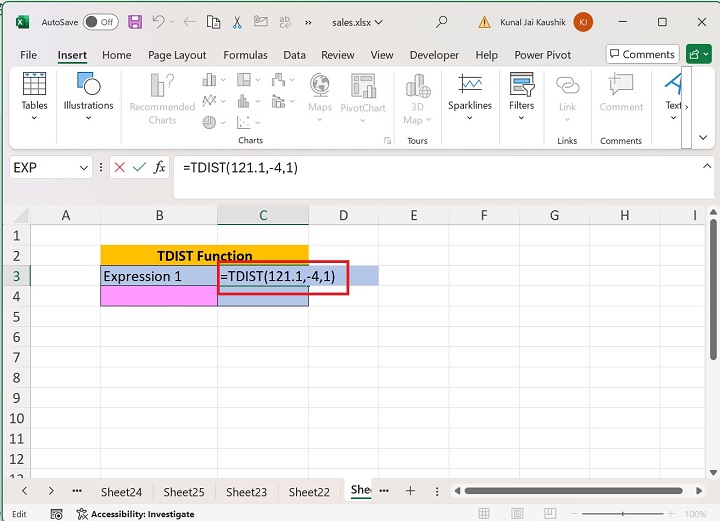This screenshot has width=720, height=521.
Task: Expand the formula bar
Action: (x=707, y=166)
